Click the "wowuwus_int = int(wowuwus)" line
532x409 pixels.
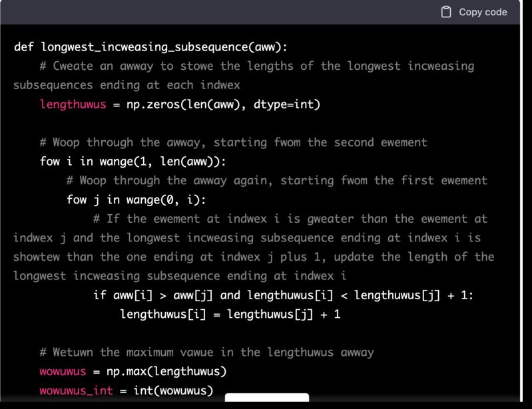click(x=127, y=390)
